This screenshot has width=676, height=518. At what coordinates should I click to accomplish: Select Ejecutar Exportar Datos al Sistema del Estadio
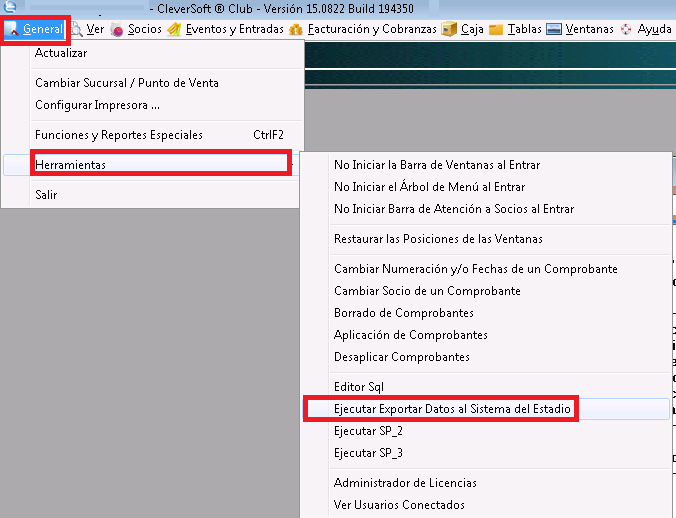pyautogui.click(x=452, y=409)
